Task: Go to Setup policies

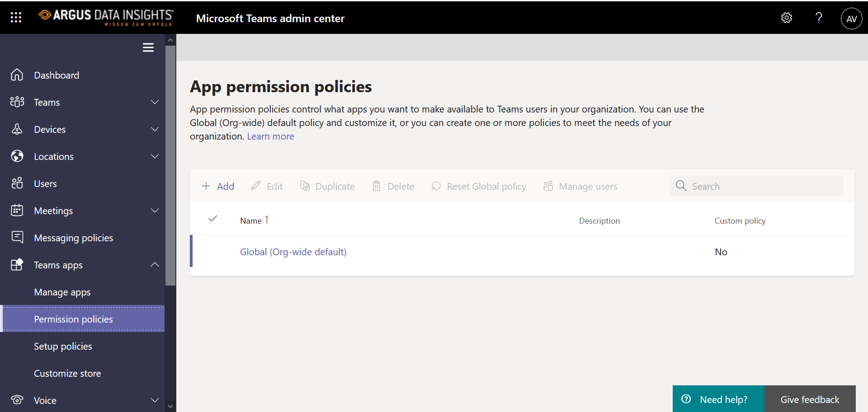Action: click(x=63, y=346)
